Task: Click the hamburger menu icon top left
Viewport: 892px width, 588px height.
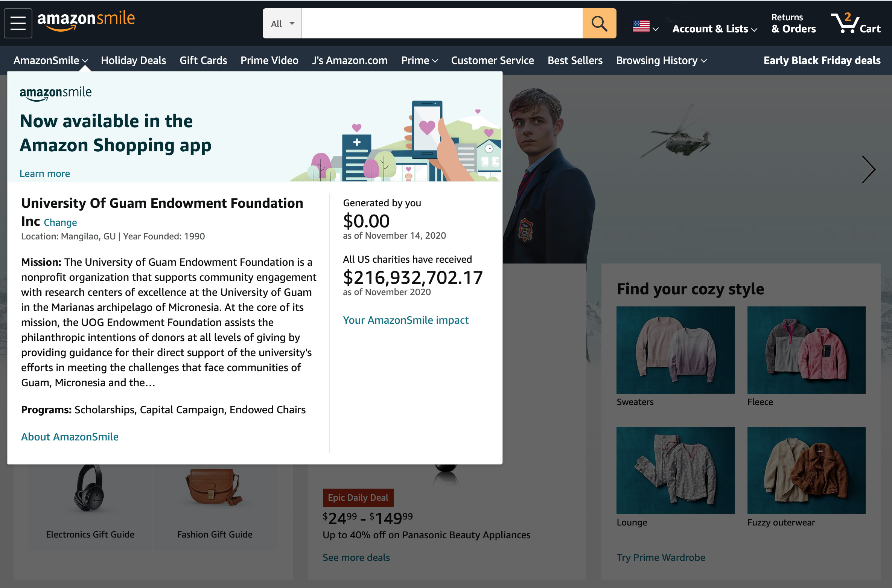Action: (19, 24)
